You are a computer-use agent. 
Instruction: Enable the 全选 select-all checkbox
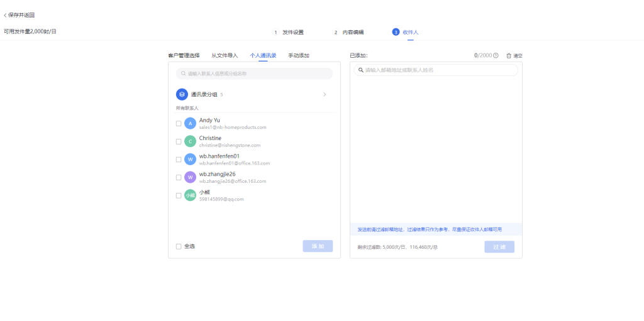[x=179, y=246]
